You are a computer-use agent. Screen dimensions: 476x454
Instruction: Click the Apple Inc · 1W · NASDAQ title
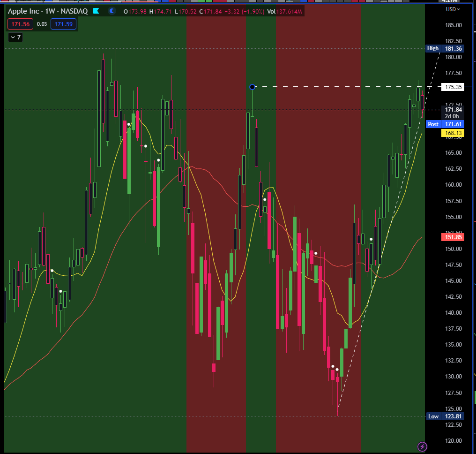coord(48,11)
